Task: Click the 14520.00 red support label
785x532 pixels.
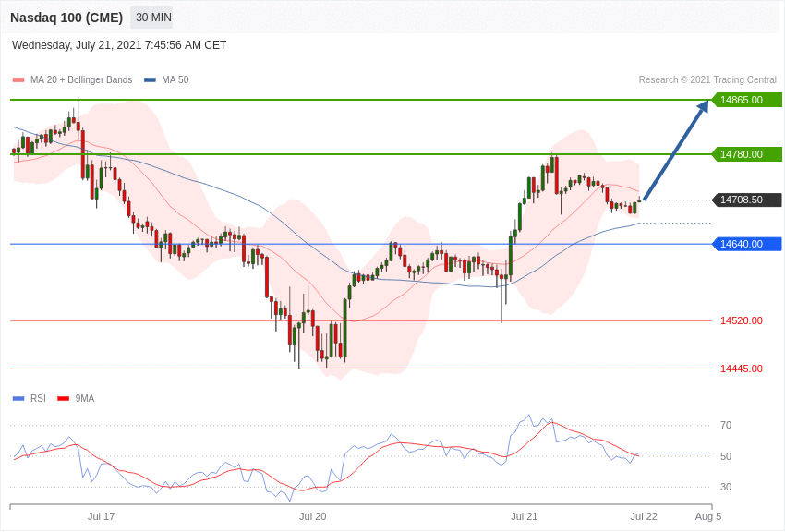Action: tap(742, 320)
